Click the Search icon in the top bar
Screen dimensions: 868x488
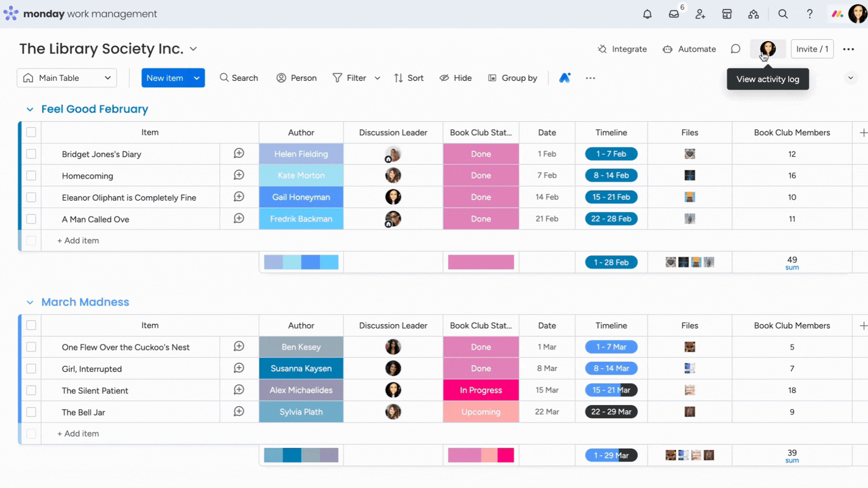click(x=783, y=13)
